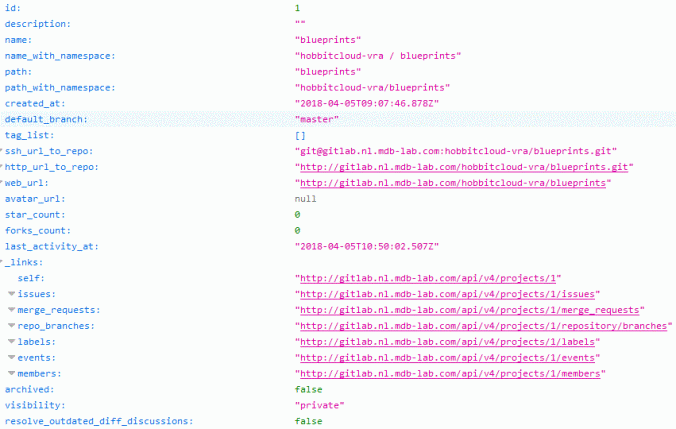Collapse the repo_branches row arrow
Viewport: 676px width, 429px height.
11,326
